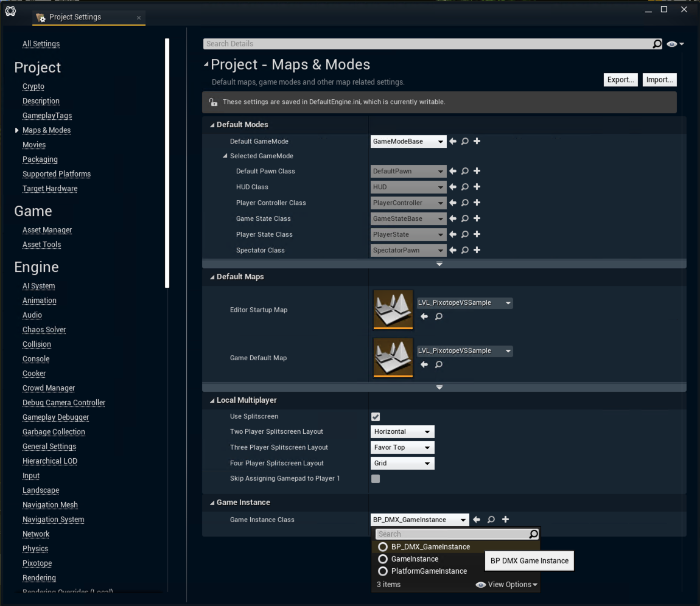Use back arrow beside Default Pawn Class
Screen dimensions: 700x606
[x=452, y=171]
